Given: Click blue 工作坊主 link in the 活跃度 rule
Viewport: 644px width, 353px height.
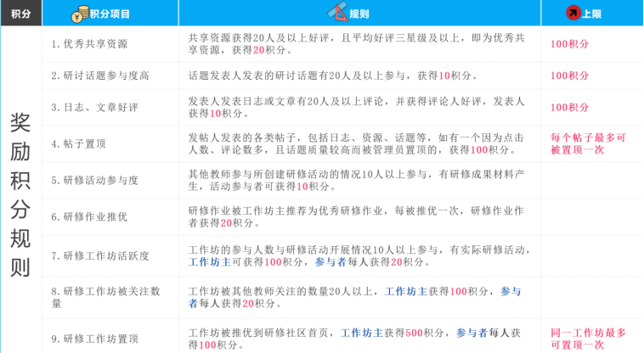Looking at the screenshot, I should 209,262.
